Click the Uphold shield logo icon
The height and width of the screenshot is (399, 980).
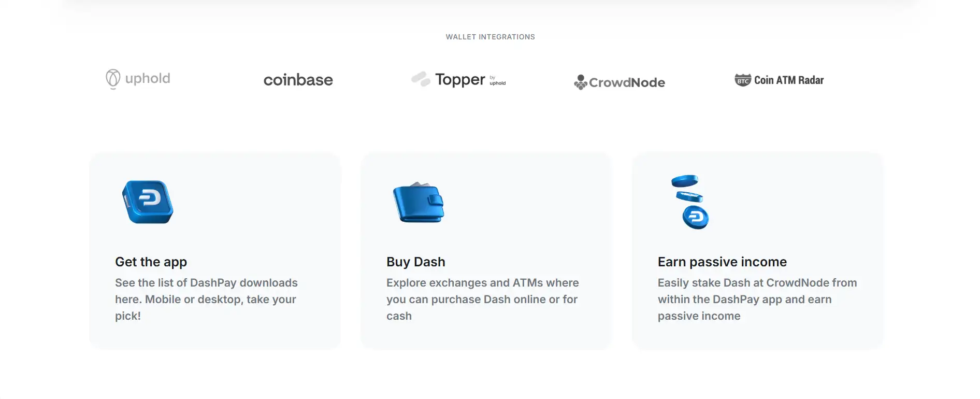tap(112, 79)
